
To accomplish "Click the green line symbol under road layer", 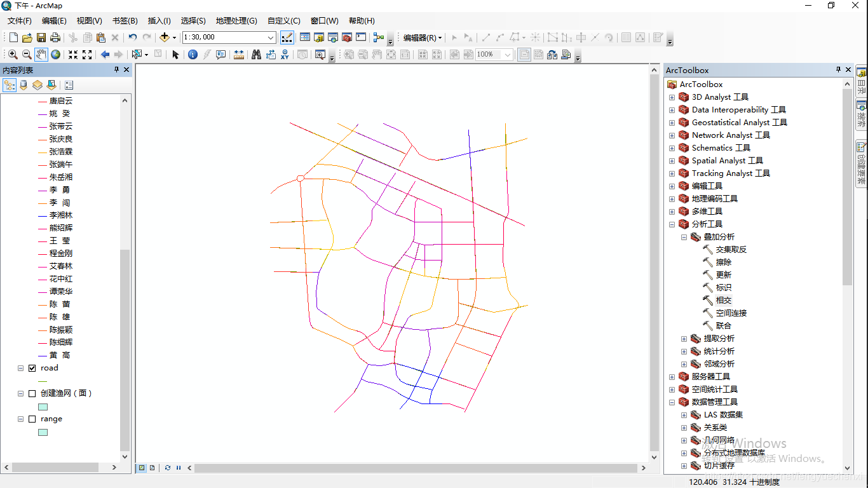I will [x=41, y=380].
